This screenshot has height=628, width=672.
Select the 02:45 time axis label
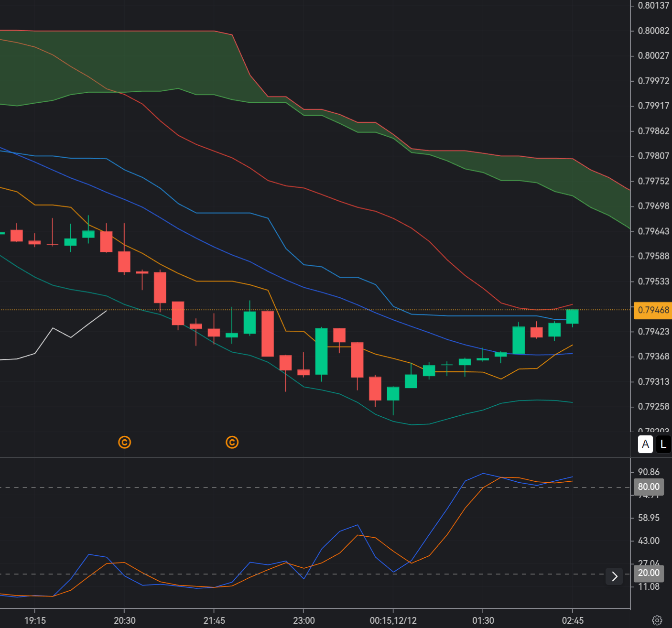(x=574, y=620)
